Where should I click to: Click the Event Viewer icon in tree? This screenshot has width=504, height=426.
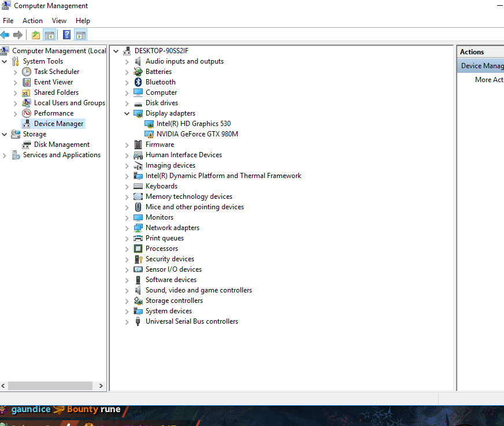[x=27, y=82]
